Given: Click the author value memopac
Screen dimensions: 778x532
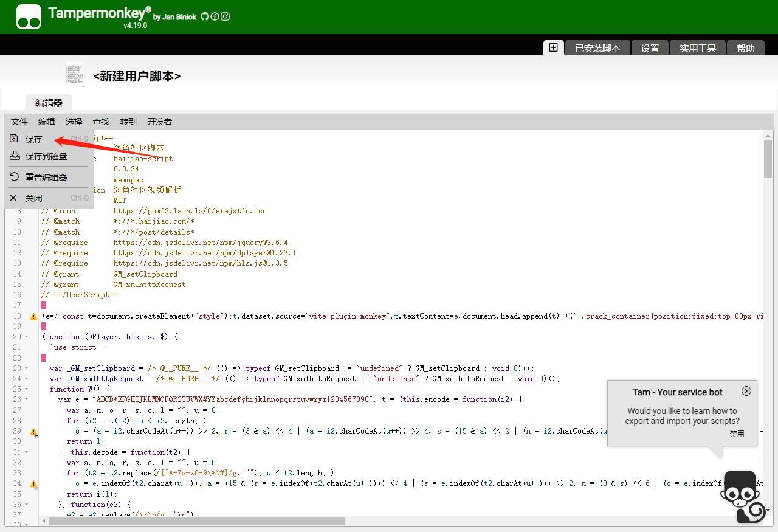Looking at the screenshot, I should pos(128,180).
